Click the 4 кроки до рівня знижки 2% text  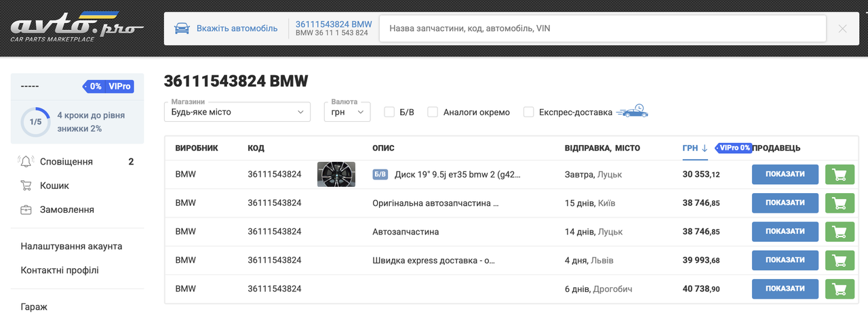[91, 122]
